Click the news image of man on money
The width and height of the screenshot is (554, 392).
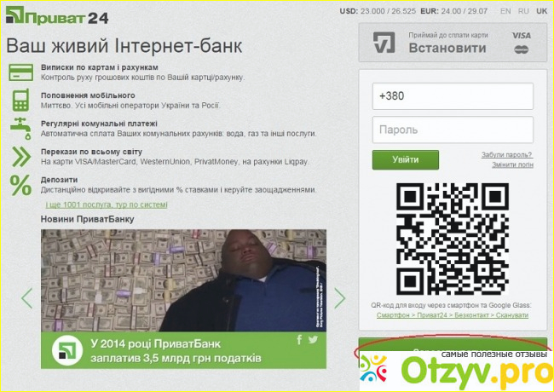pyautogui.click(x=184, y=280)
